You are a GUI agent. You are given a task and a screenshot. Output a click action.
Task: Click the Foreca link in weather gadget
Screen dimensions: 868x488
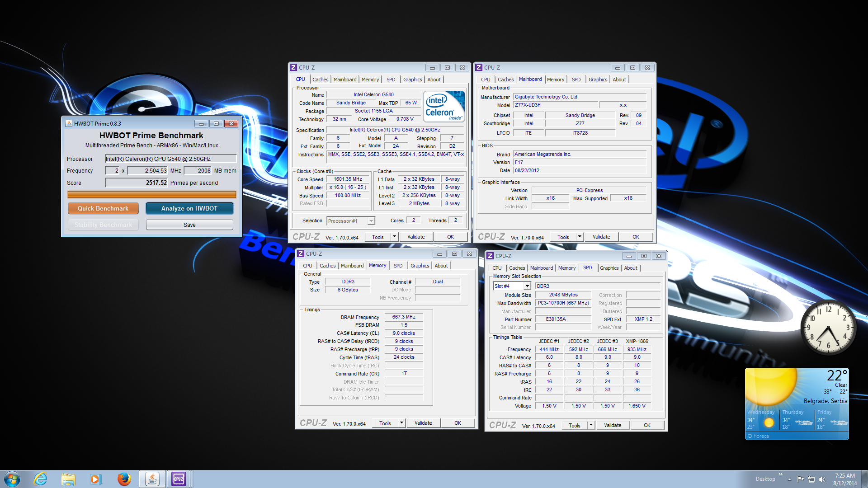click(758, 436)
